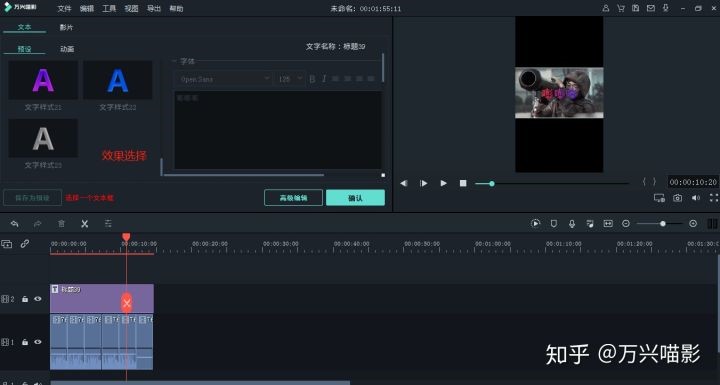Open the audio mixer icon

click(x=590, y=224)
